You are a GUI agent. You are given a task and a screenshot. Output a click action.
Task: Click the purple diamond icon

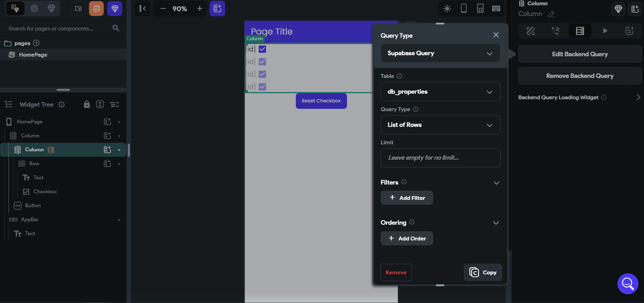(x=115, y=8)
